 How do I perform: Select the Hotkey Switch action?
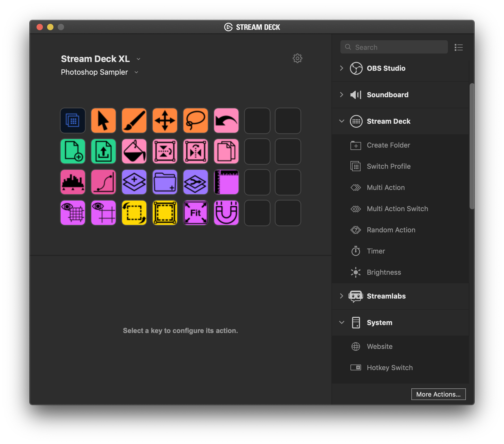pos(400,368)
